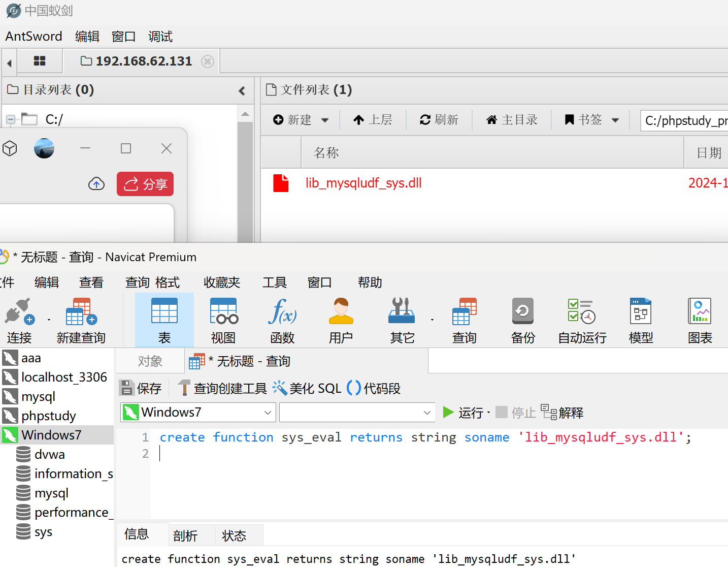Screen dimensions: 728x567
Task: Select the 其它 toolbar icon
Action: pos(402,321)
